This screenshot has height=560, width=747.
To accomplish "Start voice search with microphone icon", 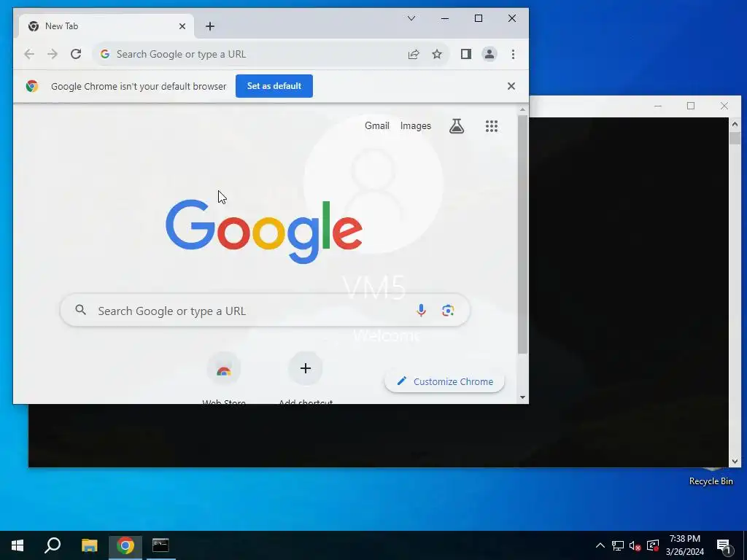I will coord(421,311).
